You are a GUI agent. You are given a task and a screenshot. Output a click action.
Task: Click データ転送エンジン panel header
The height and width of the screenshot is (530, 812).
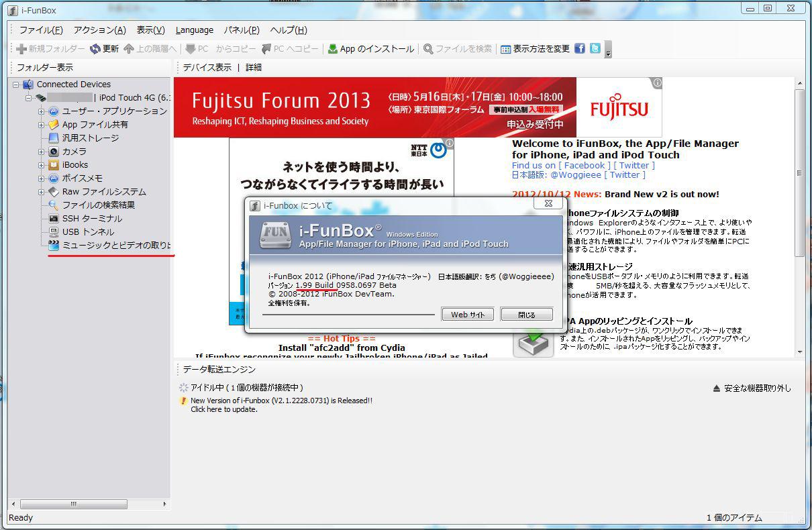click(219, 369)
